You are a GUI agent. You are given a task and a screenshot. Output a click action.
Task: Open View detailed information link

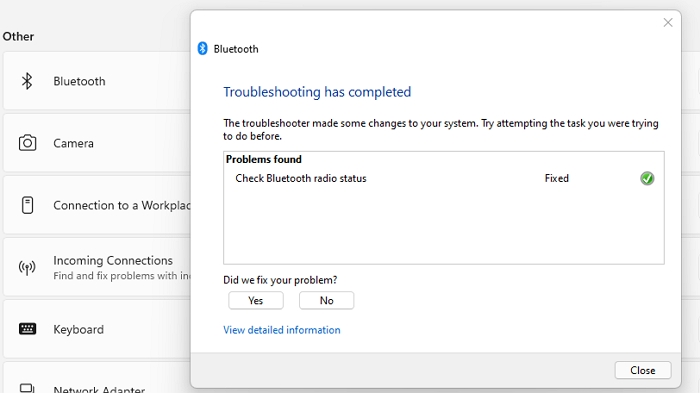282,330
